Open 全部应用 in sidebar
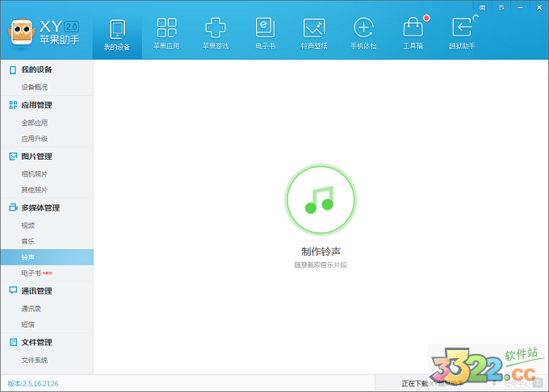This screenshot has width=549, height=392. pos(34,123)
